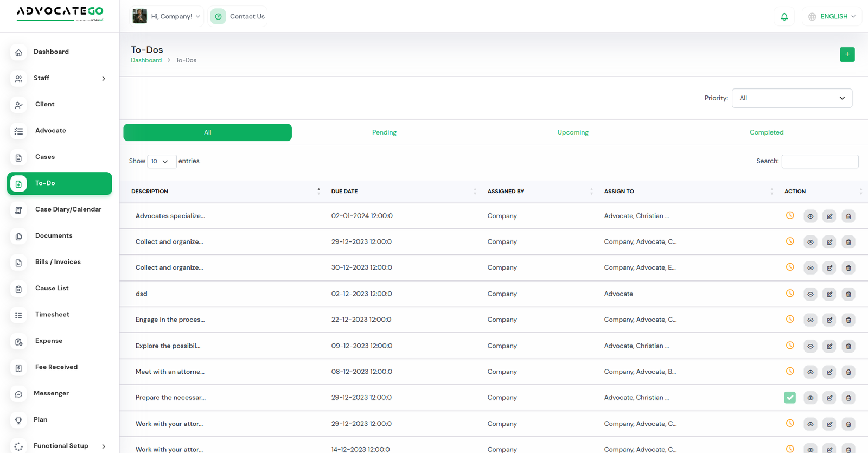Toggle completed checkmark on 'Prepare the necessar...' row
Viewport: 868px width, 453px height.
point(790,398)
